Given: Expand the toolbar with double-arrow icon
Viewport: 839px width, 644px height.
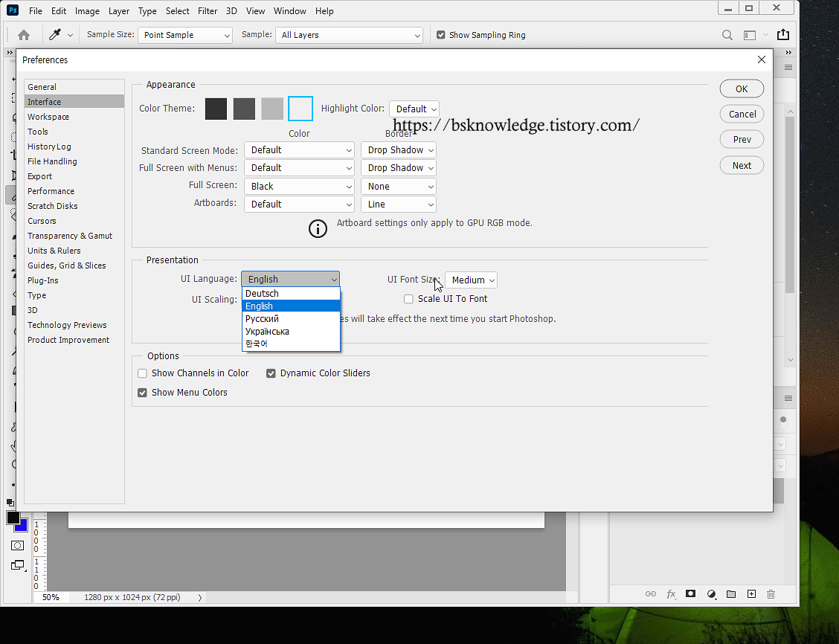Looking at the screenshot, I should click(x=10, y=52).
